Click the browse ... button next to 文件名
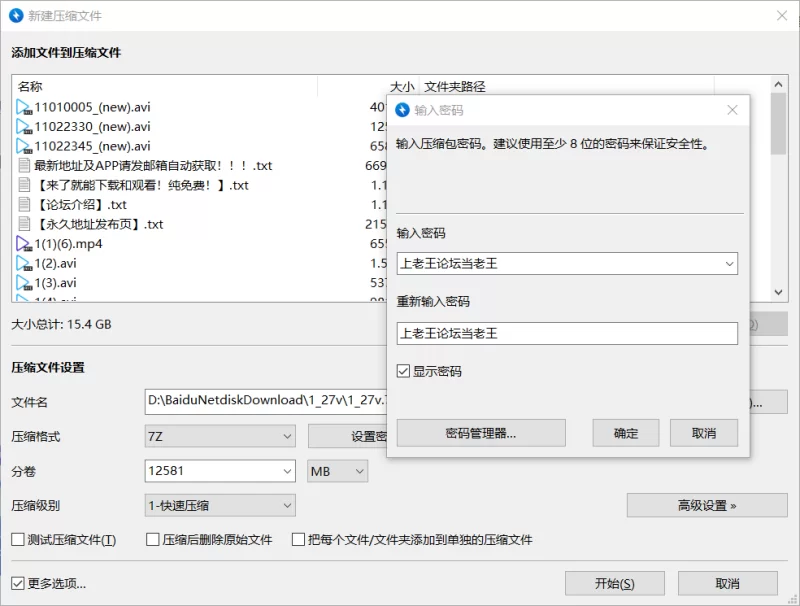 coord(768,402)
